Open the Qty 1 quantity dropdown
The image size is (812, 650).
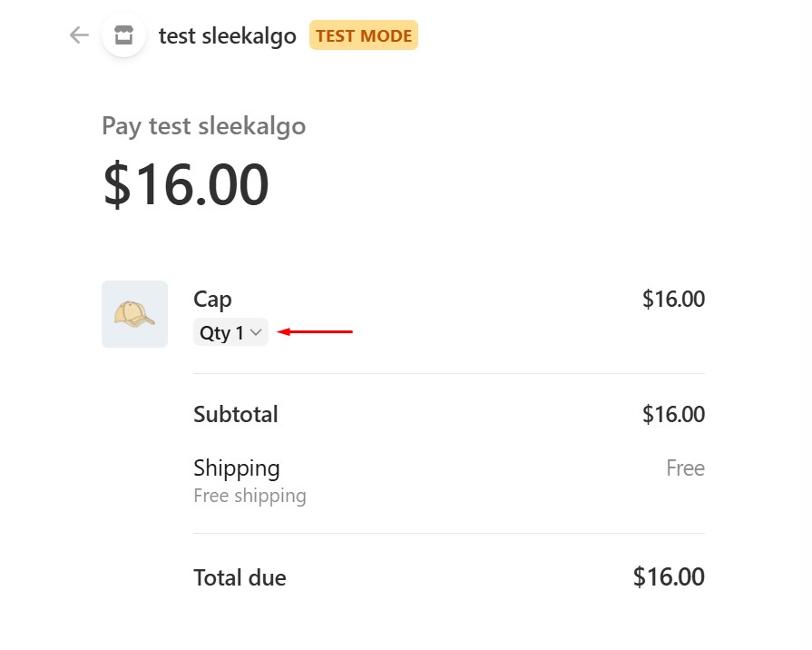tap(230, 333)
